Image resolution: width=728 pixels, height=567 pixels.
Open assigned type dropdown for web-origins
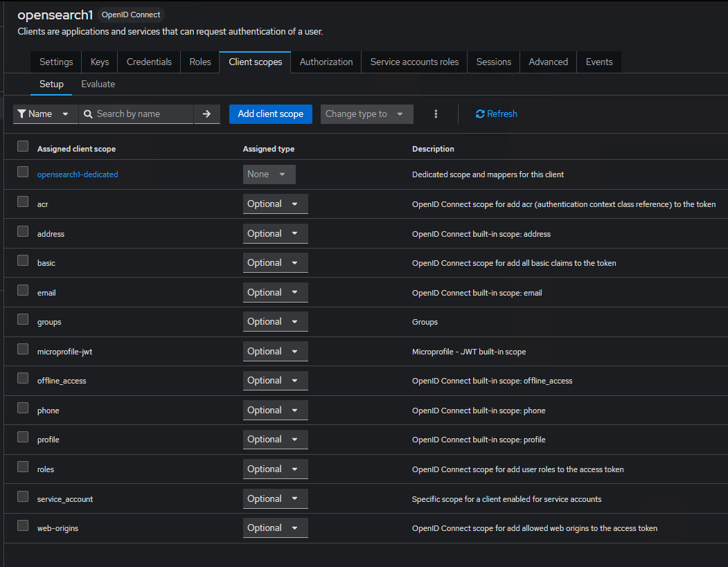[x=275, y=528]
